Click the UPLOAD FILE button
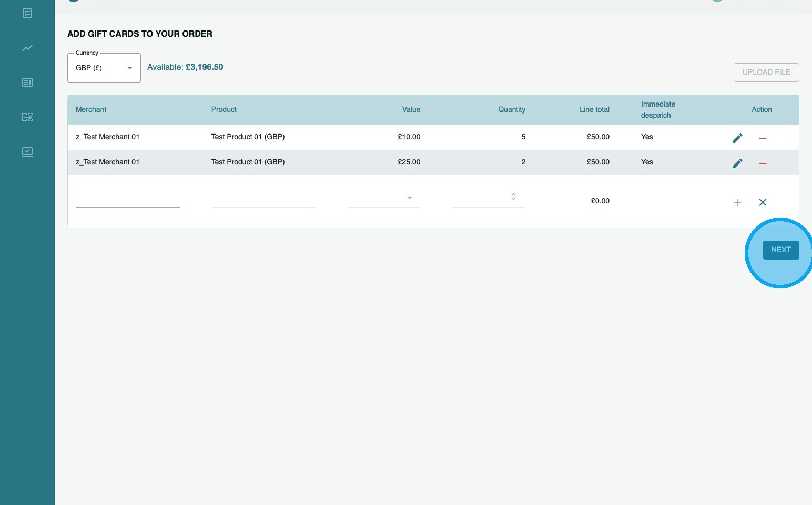 (766, 73)
